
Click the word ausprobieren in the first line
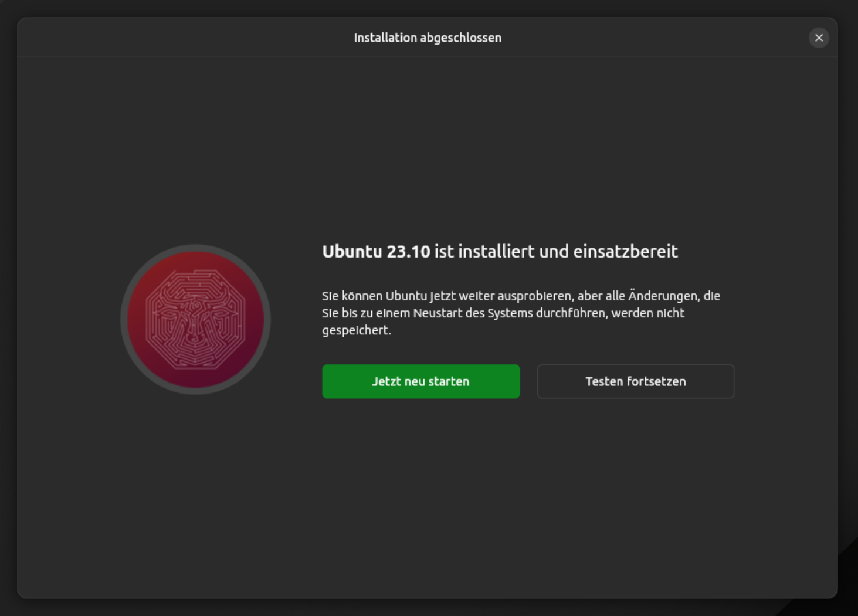(534, 296)
